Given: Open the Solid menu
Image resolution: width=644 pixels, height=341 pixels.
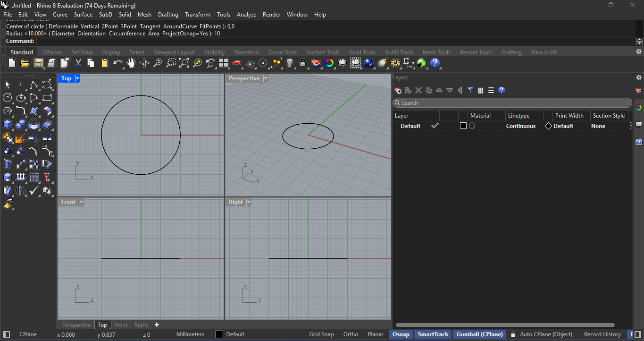Looking at the screenshot, I should (125, 15).
